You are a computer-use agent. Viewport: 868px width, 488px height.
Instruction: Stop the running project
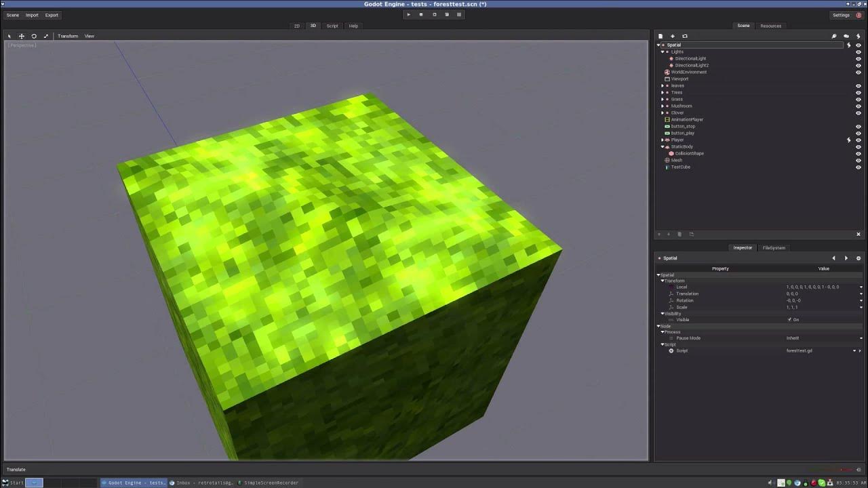(x=421, y=14)
